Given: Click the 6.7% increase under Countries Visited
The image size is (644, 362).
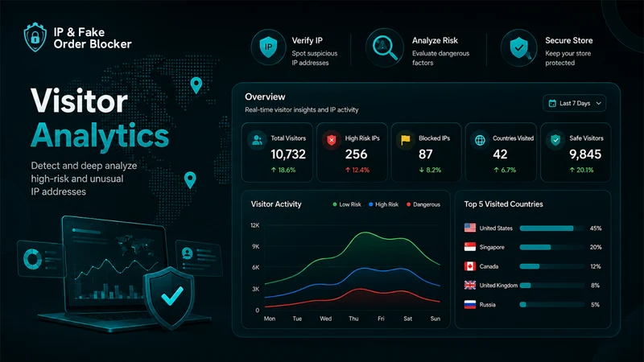Looking at the screenshot, I should click(505, 170).
